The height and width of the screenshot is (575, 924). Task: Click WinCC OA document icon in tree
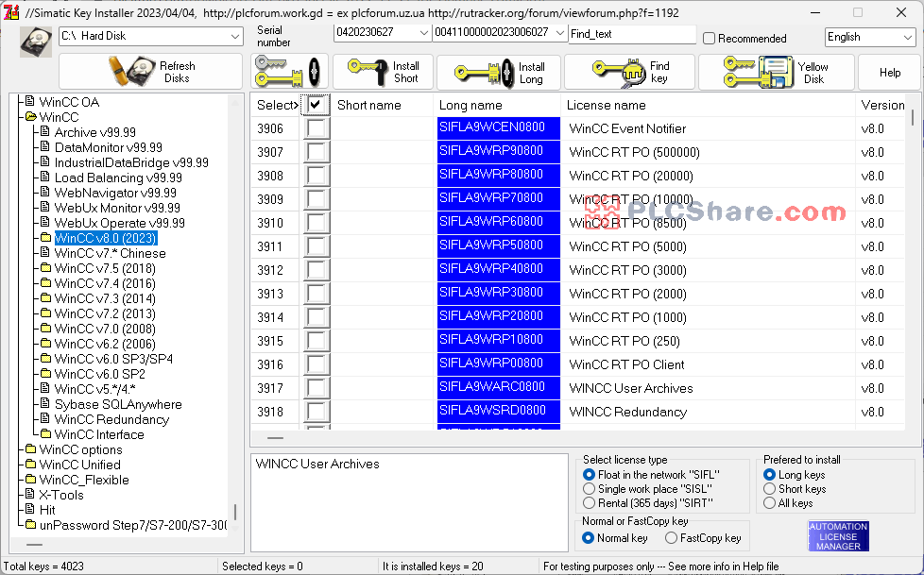coord(30,101)
